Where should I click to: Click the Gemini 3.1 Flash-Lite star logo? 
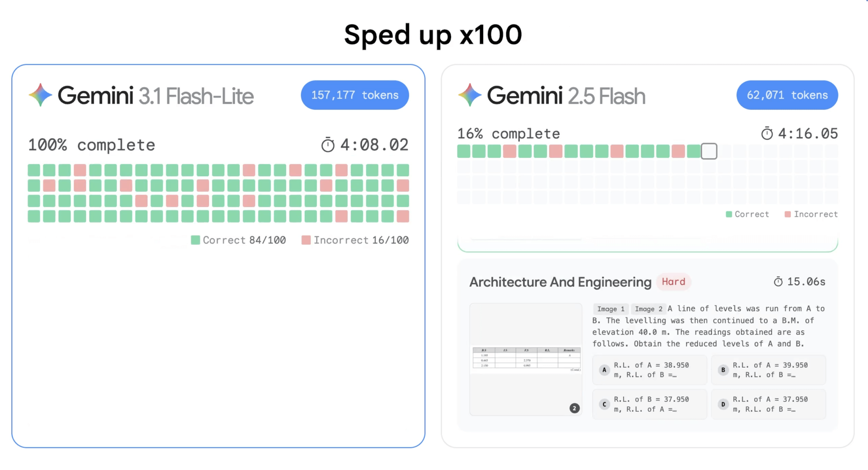40,95
